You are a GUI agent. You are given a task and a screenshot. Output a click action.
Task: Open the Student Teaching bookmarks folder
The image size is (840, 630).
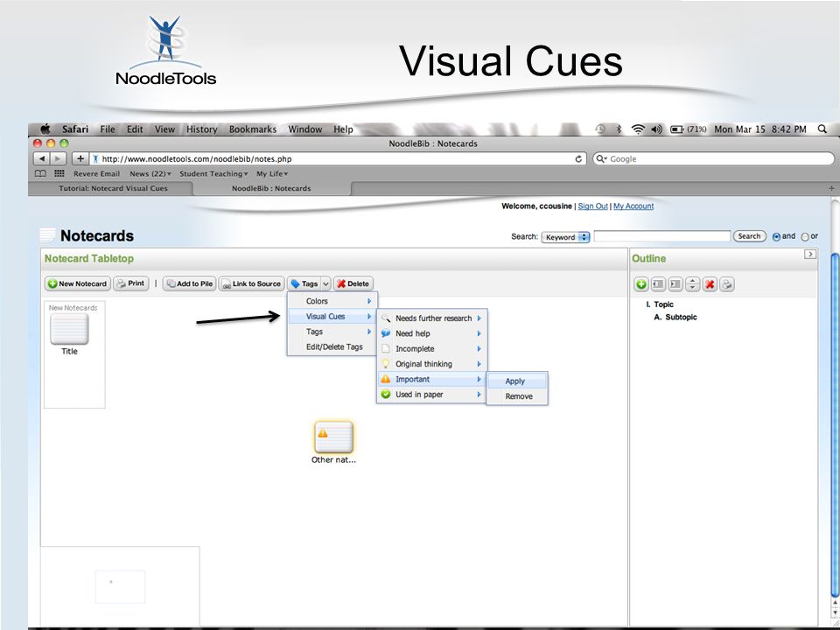[213, 173]
